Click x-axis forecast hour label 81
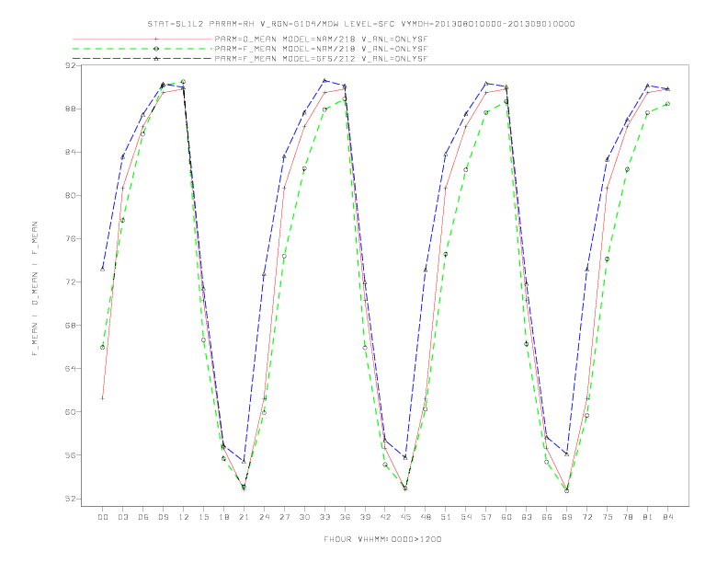 648,517
